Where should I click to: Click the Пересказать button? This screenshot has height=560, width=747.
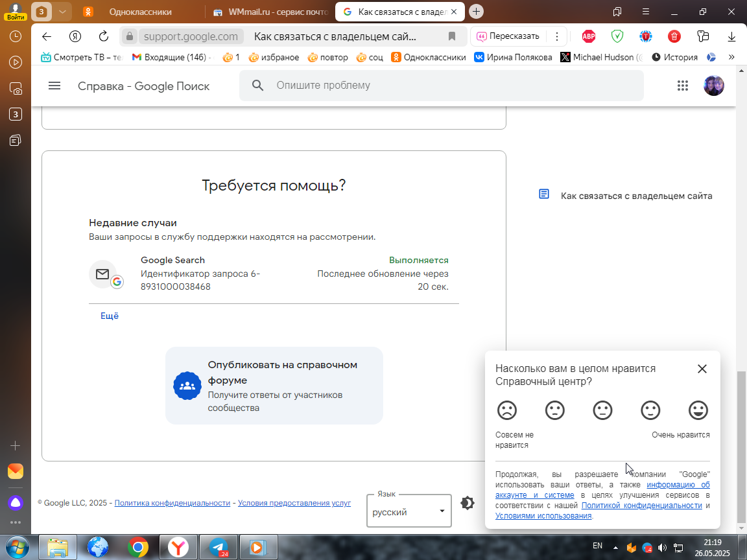pyautogui.click(x=508, y=36)
